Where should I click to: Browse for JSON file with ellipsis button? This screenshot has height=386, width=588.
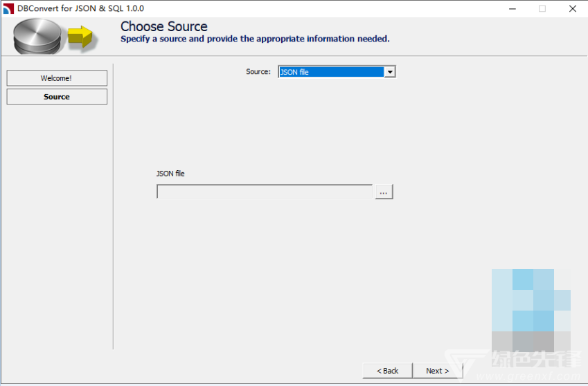(x=384, y=192)
